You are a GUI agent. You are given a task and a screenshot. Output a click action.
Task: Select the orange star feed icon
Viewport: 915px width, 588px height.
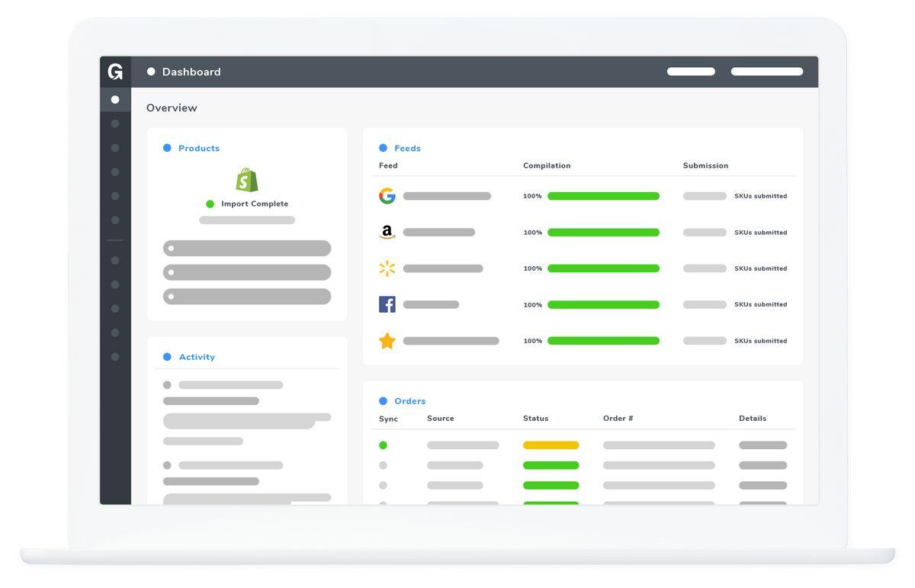(387, 341)
